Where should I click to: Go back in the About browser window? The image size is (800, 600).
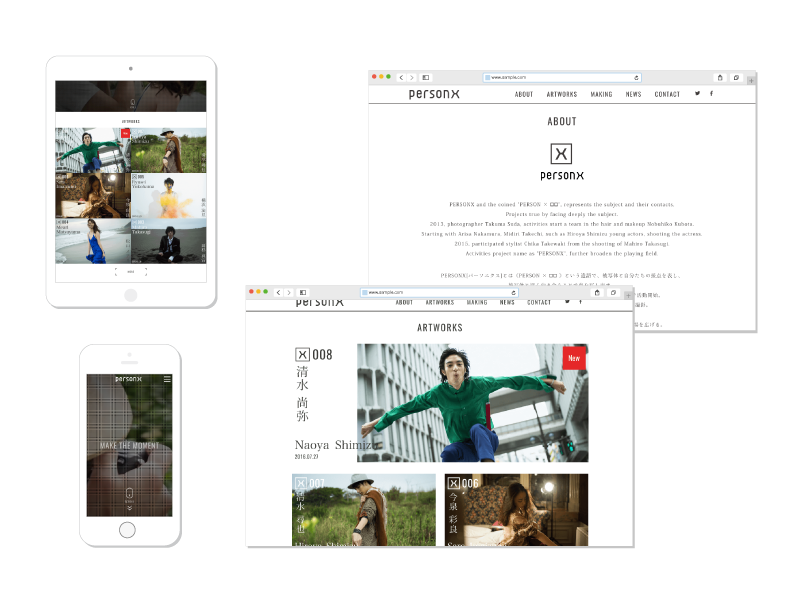tap(401, 77)
